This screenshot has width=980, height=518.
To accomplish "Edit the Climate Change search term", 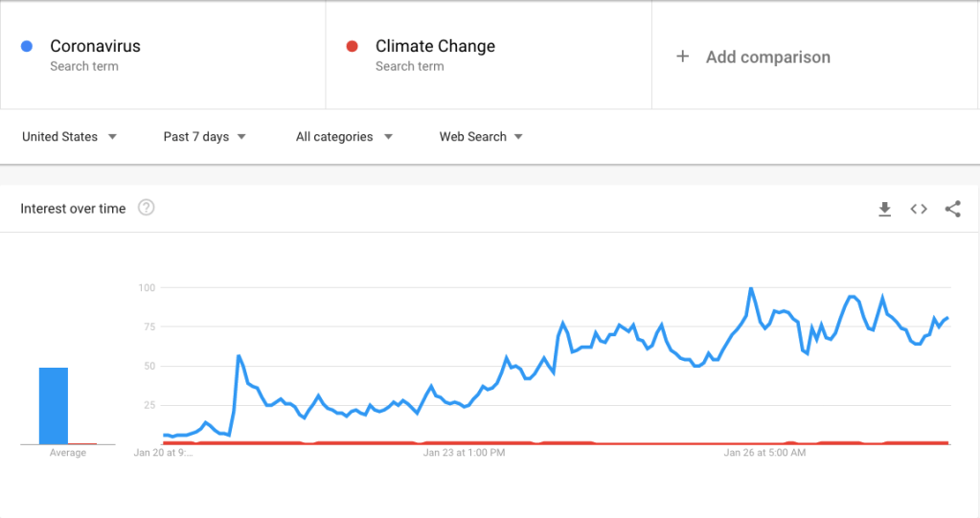I will 435,46.
